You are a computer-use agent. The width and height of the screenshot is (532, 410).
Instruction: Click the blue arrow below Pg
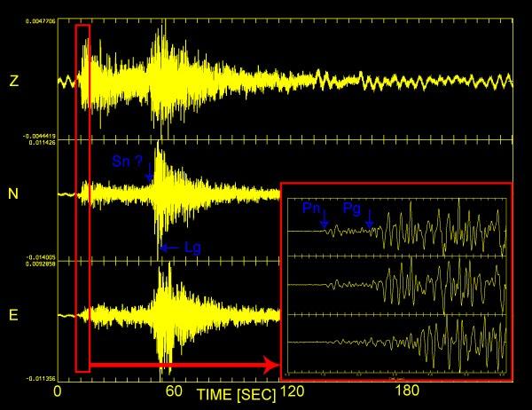point(370,220)
